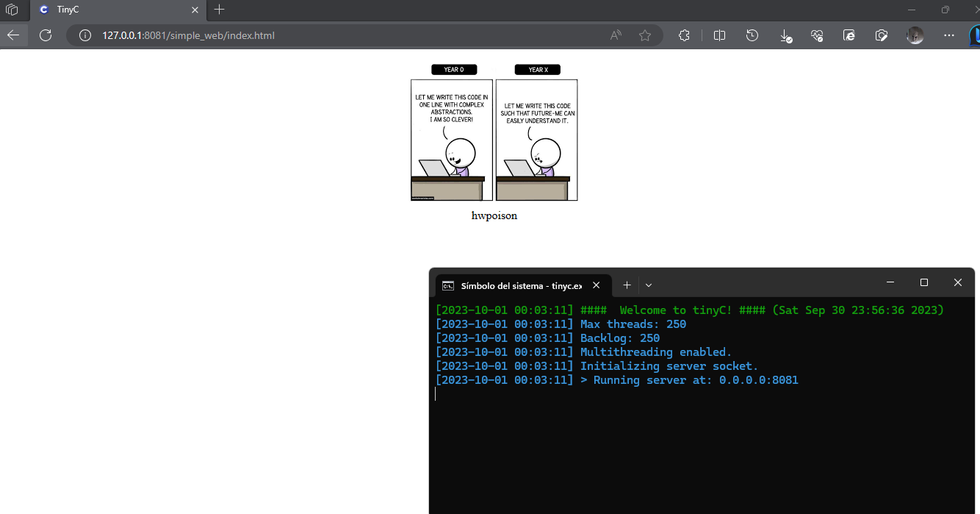Restore down the Edge browser window
The image size is (980, 514).
(945, 10)
